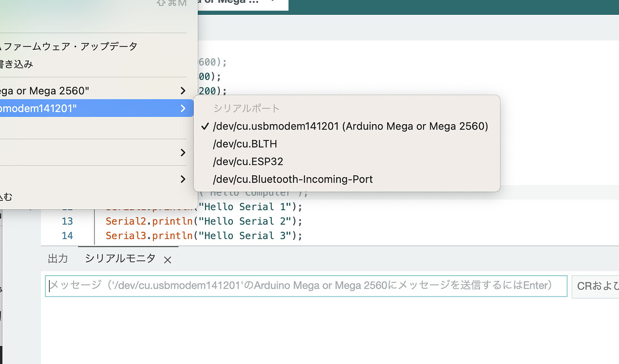Screen dimensions: 619x364
Task: Open the board submenu for Mega 2560
Action: (90, 91)
